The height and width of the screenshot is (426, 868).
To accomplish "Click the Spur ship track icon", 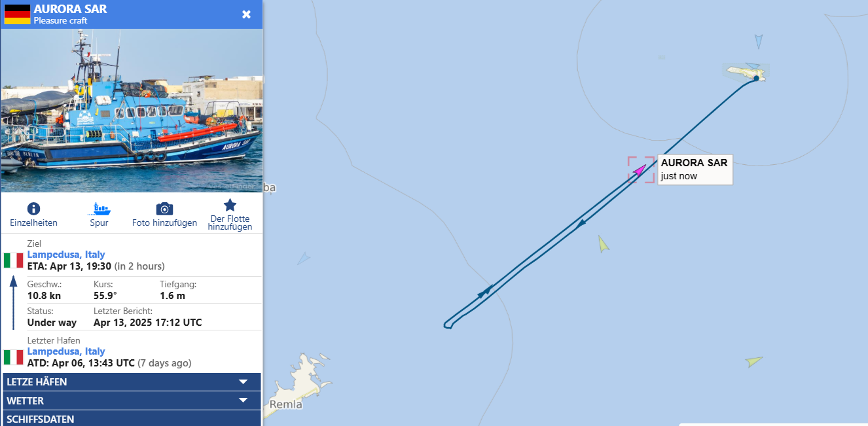I will (99, 209).
